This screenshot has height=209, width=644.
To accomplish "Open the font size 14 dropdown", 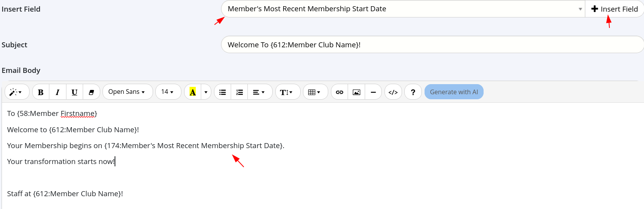I will pyautogui.click(x=168, y=92).
